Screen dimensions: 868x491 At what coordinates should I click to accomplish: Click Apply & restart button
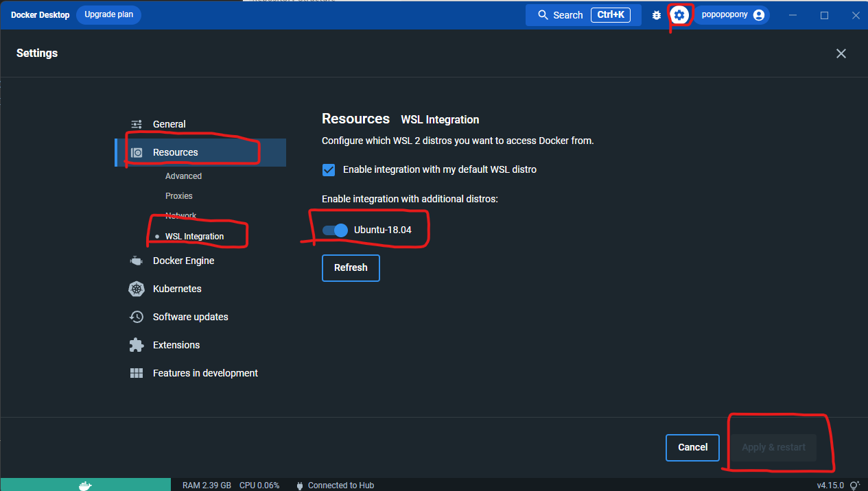pos(773,447)
